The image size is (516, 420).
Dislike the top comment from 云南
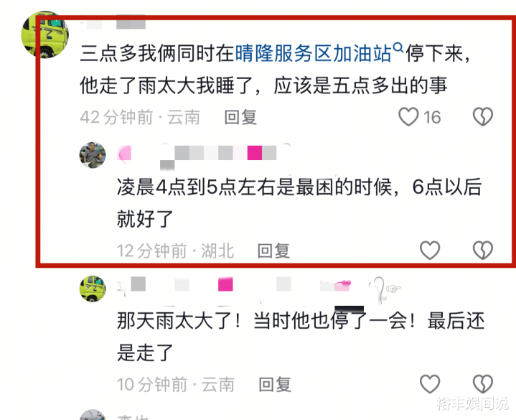[x=483, y=117]
